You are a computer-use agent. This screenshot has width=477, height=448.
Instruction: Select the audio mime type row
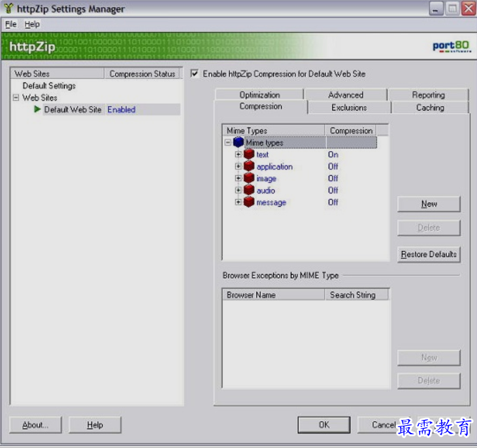tap(265, 190)
